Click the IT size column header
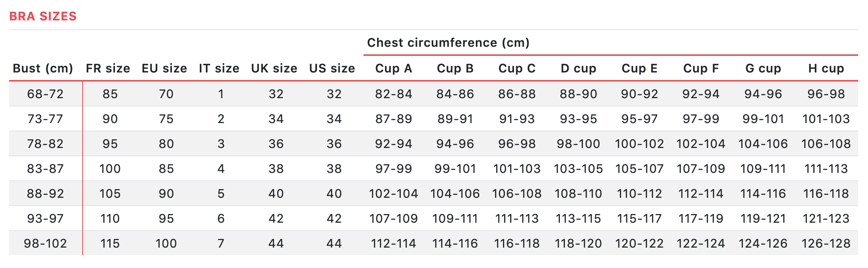Screen dimensions: 868x268 (x=219, y=68)
